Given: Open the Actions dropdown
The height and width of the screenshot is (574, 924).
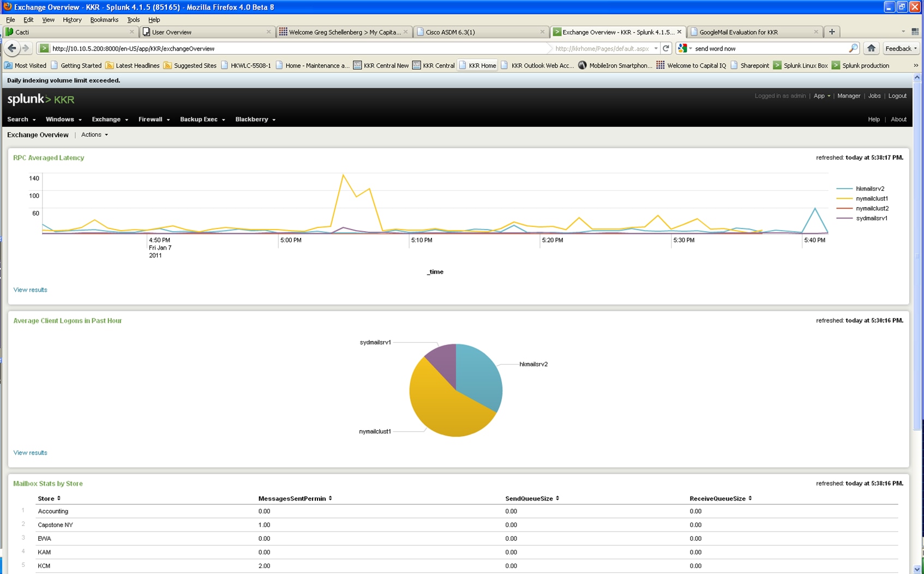Looking at the screenshot, I should click(94, 135).
